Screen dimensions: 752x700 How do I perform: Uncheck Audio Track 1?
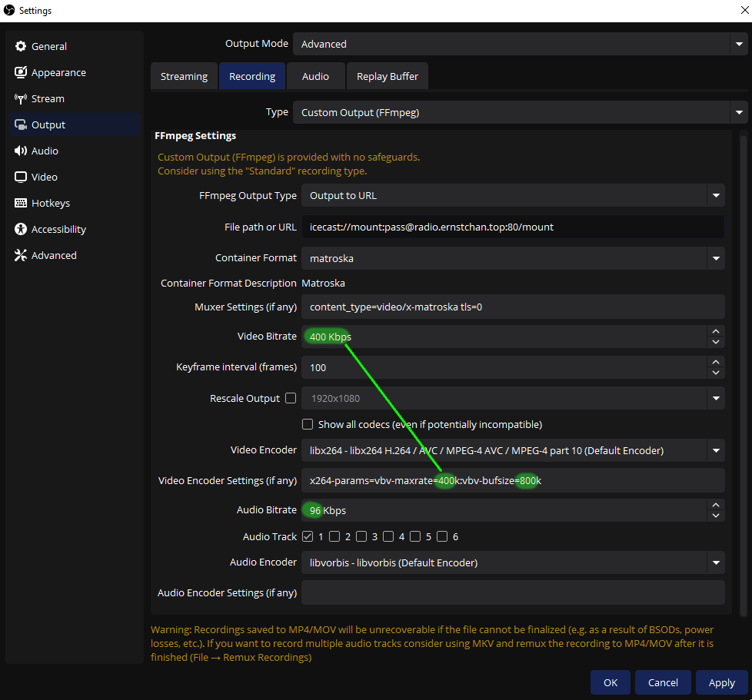(308, 536)
